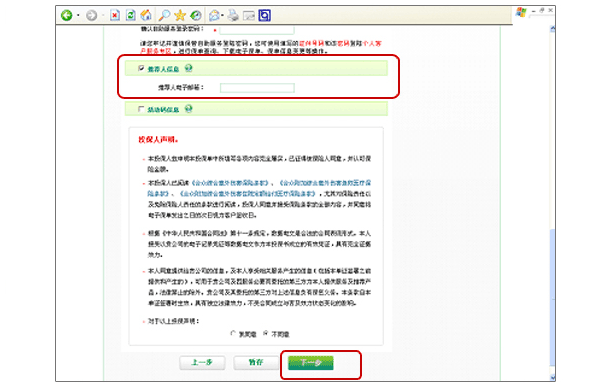Open Favorites with the star icon
The height and width of the screenshot is (383, 592).
[180, 15]
